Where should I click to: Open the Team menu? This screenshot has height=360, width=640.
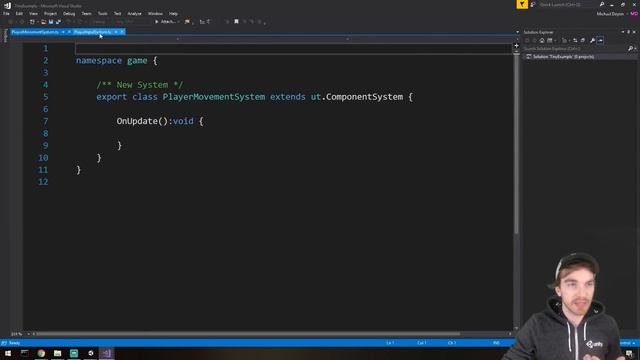coord(86,13)
